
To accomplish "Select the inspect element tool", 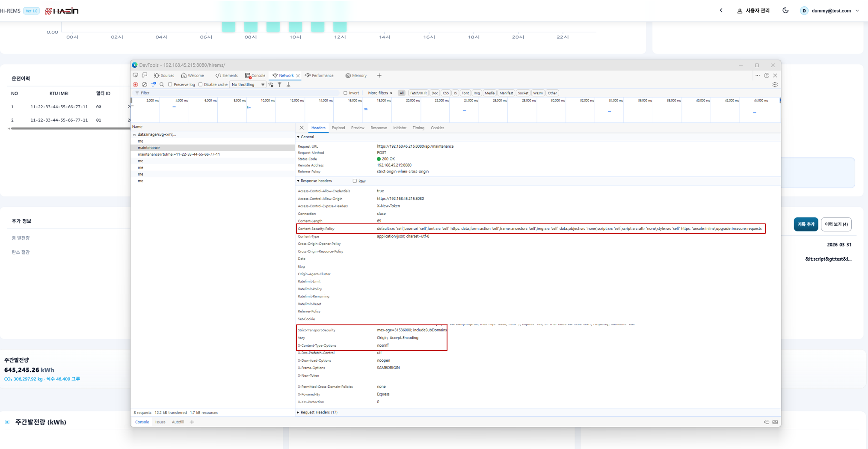I will 136,75.
